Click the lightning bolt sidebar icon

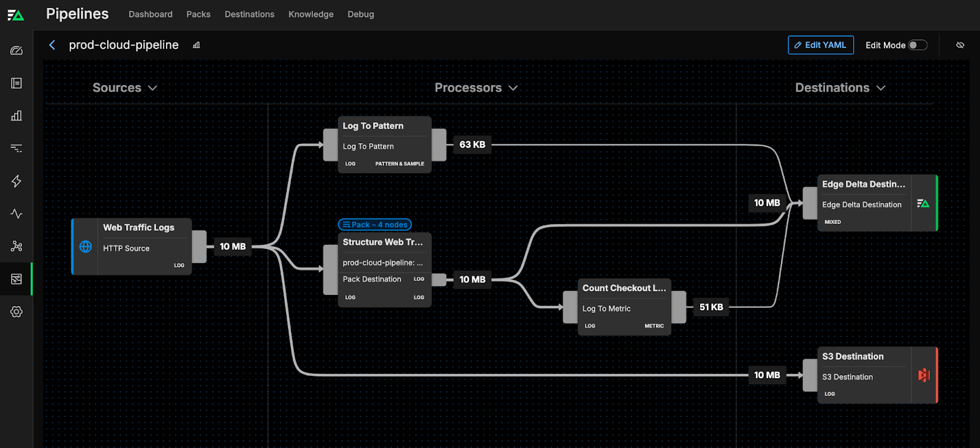[x=17, y=181]
